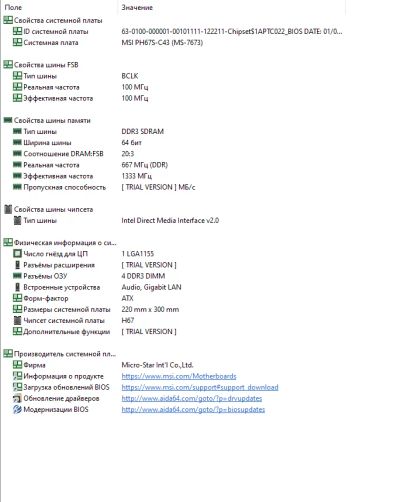Select the 20:3 ratio value

[x=128, y=154]
